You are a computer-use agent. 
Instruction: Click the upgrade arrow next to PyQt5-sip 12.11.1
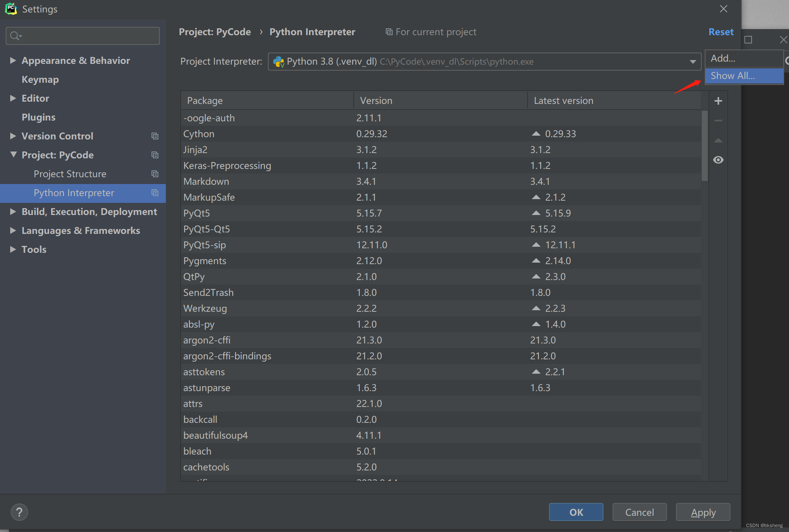click(x=536, y=245)
